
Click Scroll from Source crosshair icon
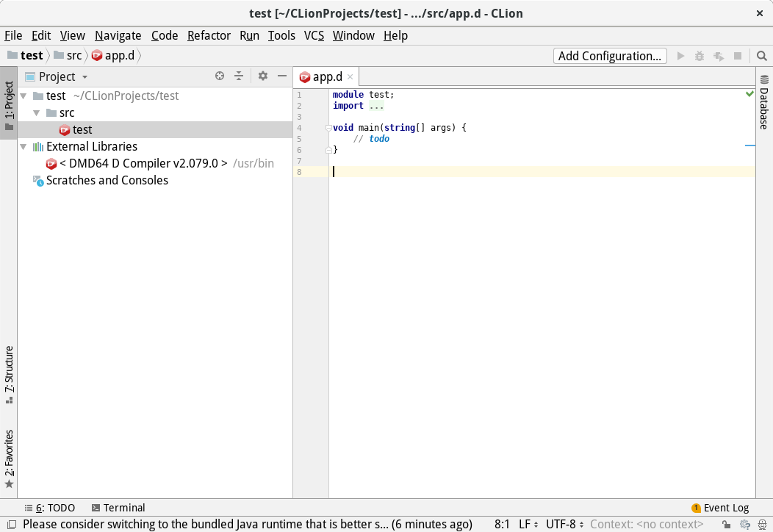pos(220,76)
